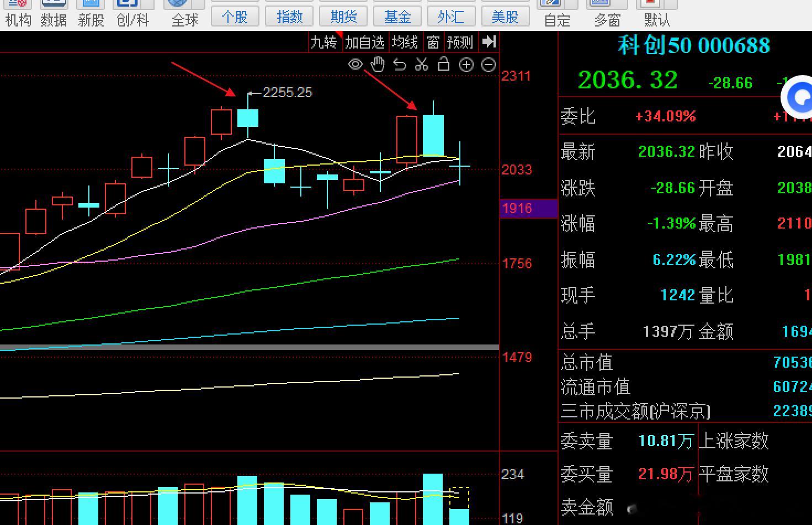Open the 机构 toolbar item
The height and width of the screenshot is (525, 812).
tap(18, 14)
